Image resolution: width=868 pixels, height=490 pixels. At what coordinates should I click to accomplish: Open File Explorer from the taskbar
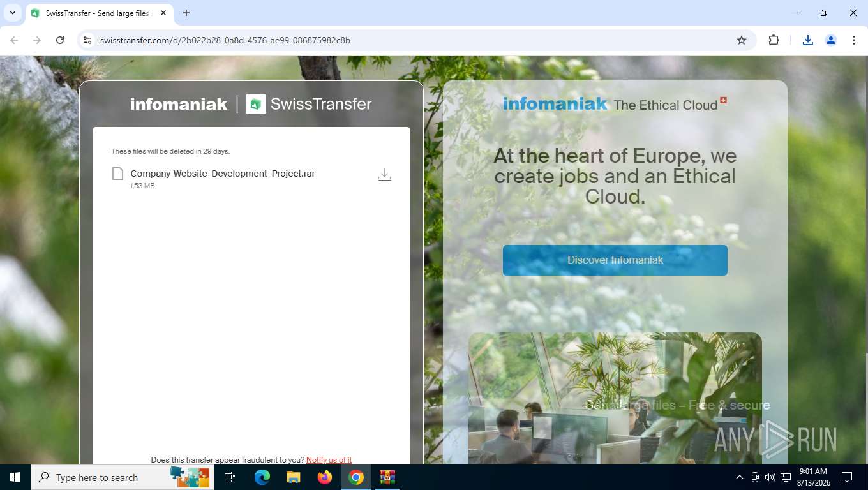click(293, 477)
